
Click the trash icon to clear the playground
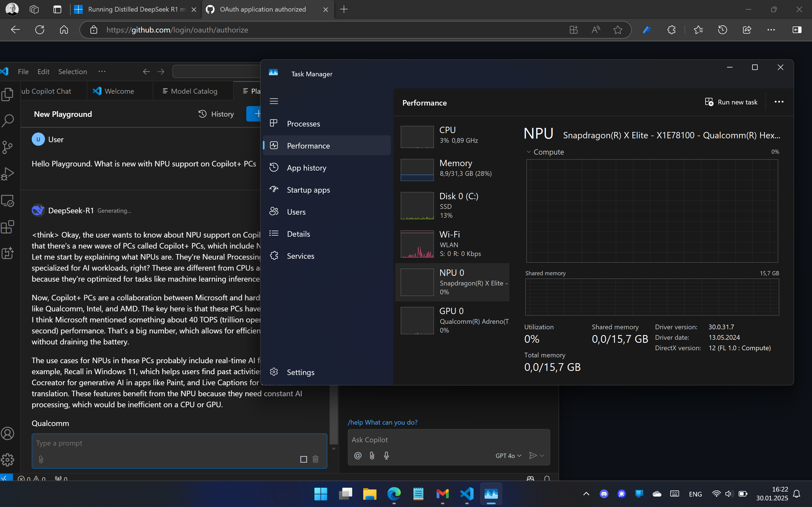click(316, 459)
